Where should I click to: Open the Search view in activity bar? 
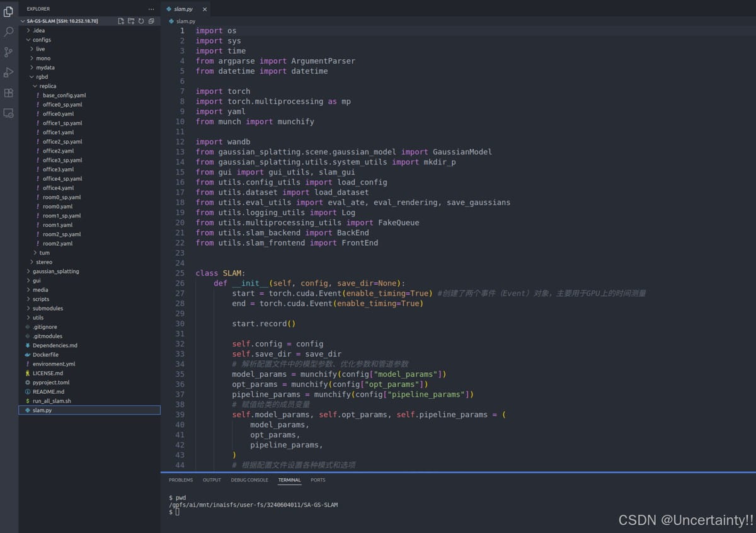9,32
